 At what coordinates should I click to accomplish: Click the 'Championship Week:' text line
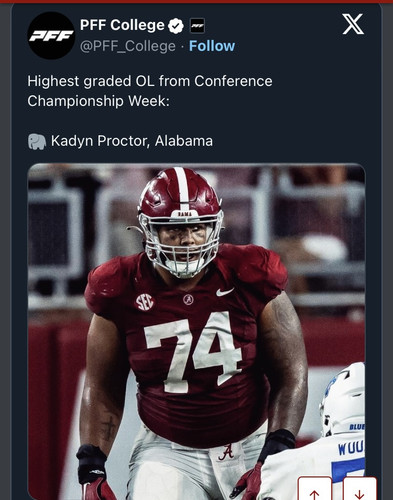pyautogui.click(x=99, y=101)
